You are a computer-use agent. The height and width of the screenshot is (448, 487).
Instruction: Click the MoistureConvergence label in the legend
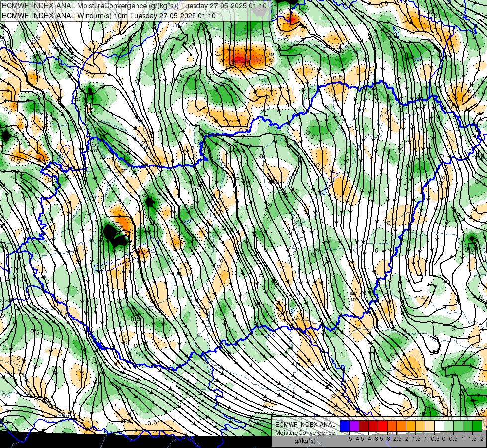(305, 433)
